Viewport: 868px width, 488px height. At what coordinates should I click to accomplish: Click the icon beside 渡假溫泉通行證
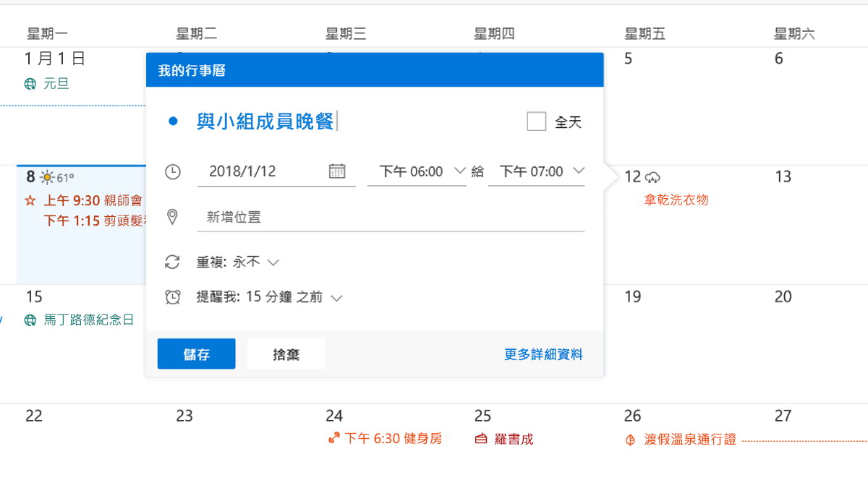[631, 440]
